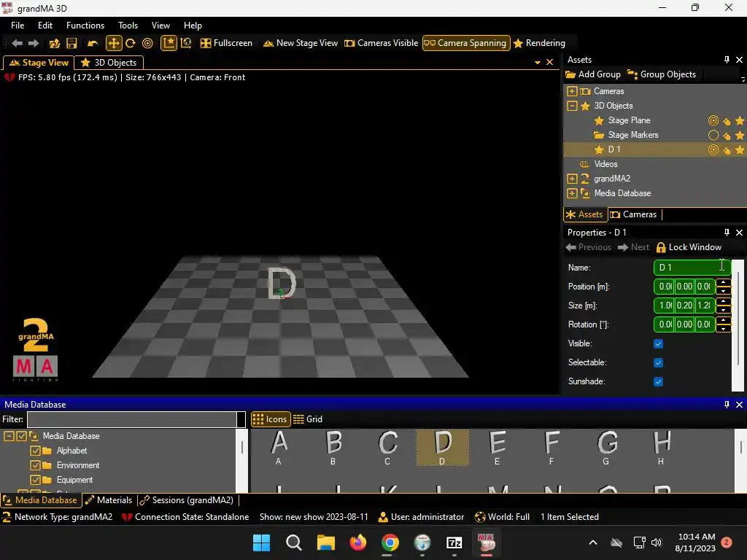Select the letter A thumbnail
The image size is (747, 560).
[279, 448]
